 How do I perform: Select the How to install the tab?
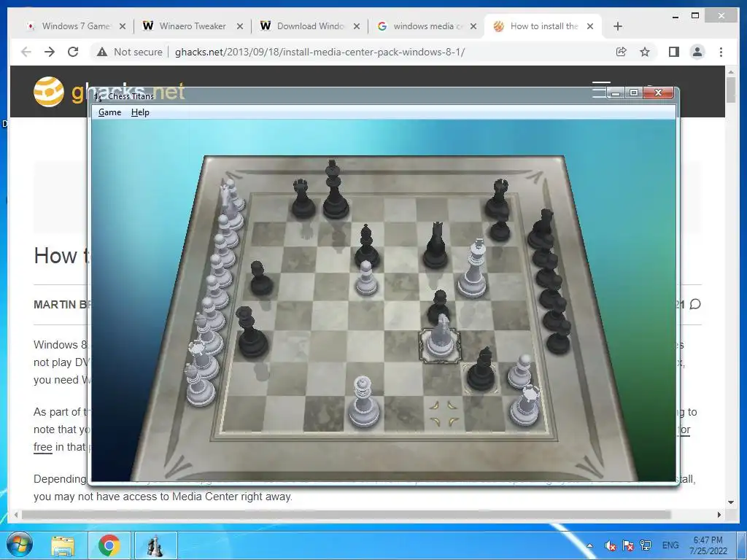coord(543,26)
